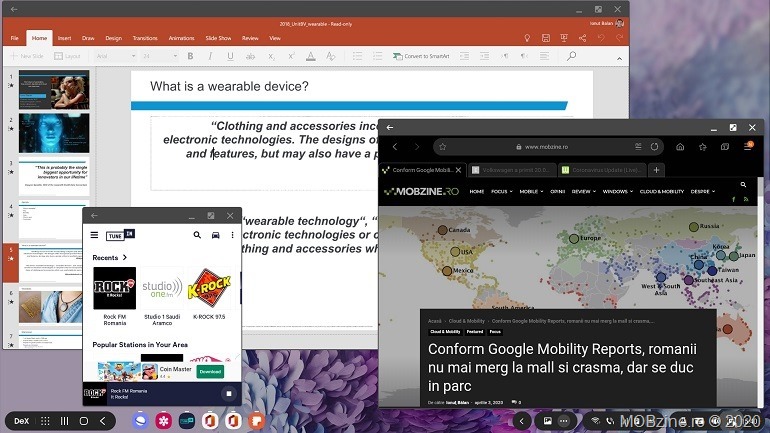Viewport: 770px width, 433px height.
Task: Switch to the Animations tab
Action: tap(181, 38)
